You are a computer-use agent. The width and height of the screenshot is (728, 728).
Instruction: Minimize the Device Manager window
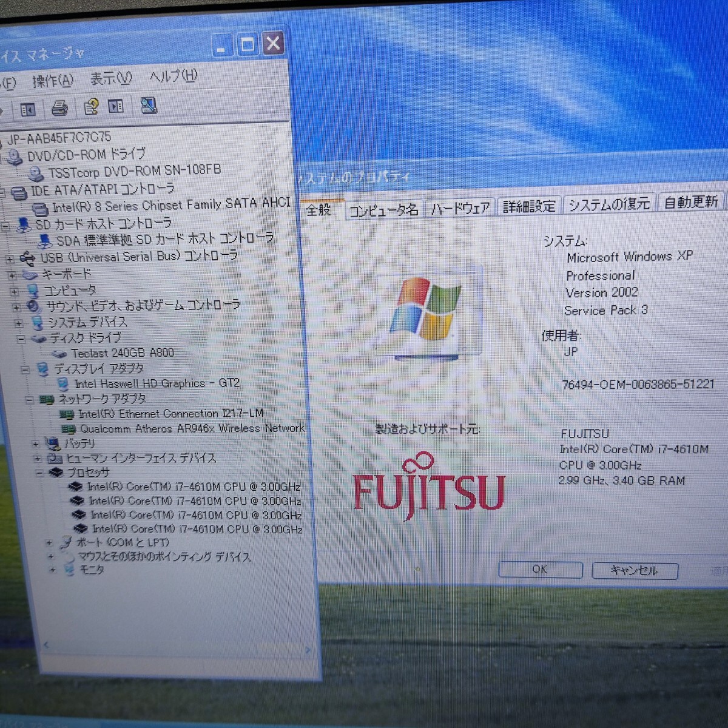coord(221,47)
